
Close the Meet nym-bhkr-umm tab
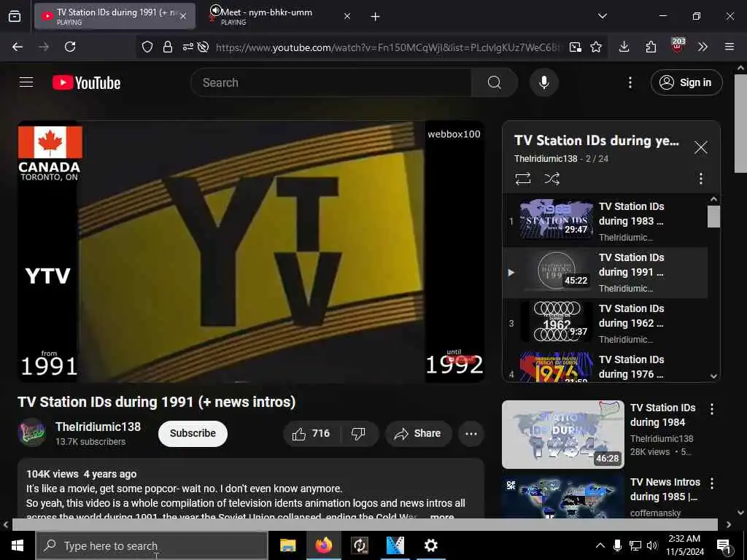347,16
